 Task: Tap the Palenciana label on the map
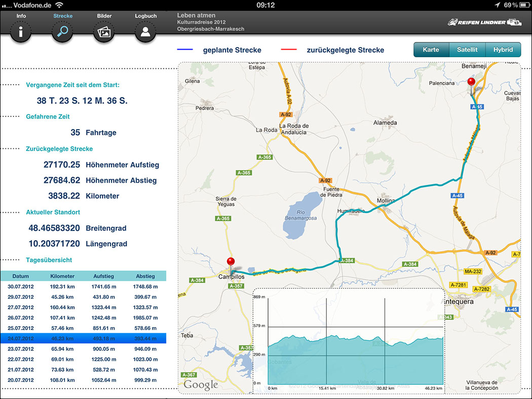(442, 83)
